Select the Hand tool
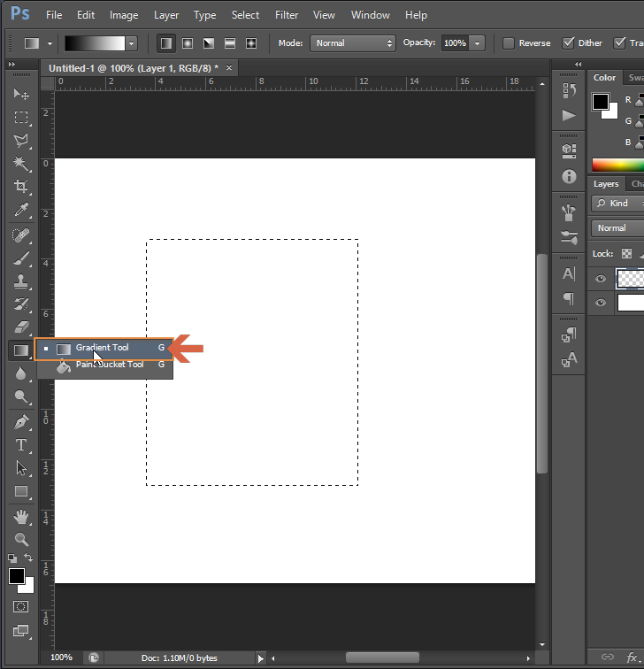This screenshot has width=644, height=669. tap(21, 517)
